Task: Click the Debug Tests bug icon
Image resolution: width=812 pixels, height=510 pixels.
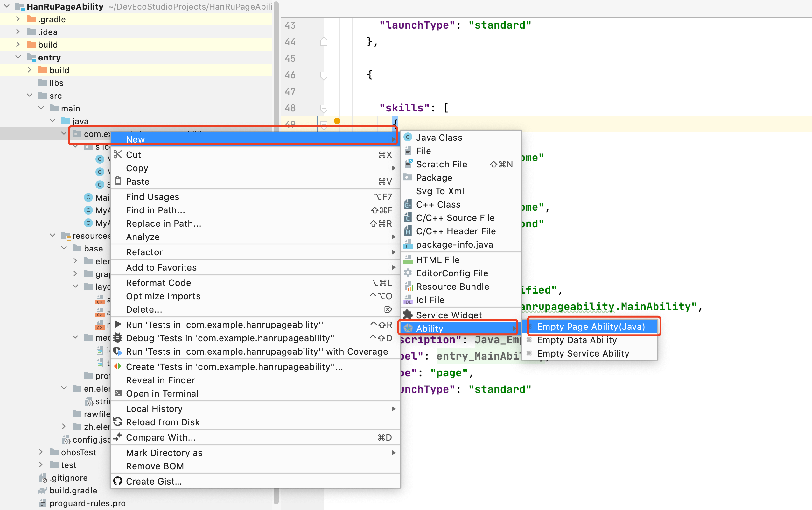Action: point(118,338)
